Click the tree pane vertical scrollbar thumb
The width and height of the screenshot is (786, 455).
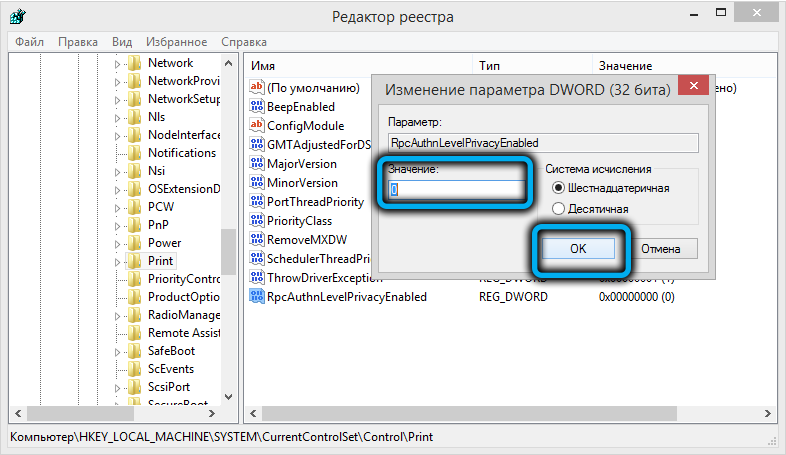point(229,251)
